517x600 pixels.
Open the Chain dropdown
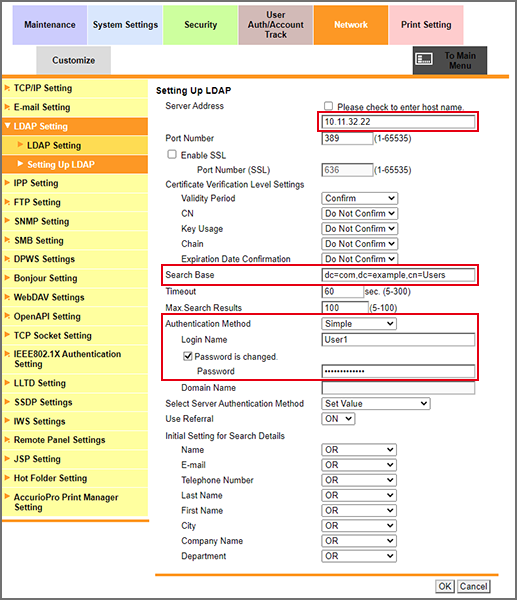click(x=360, y=244)
